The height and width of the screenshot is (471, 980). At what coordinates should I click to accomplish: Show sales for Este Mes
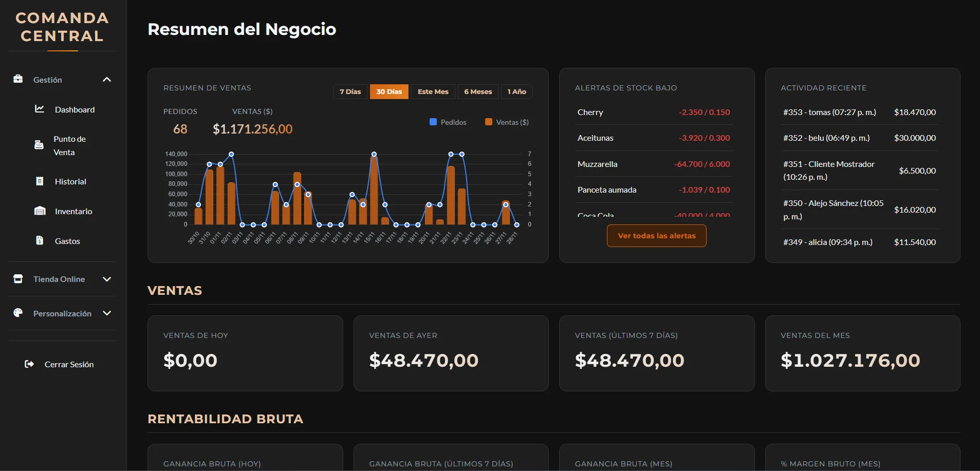pyautogui.click(x=433, y=91)
